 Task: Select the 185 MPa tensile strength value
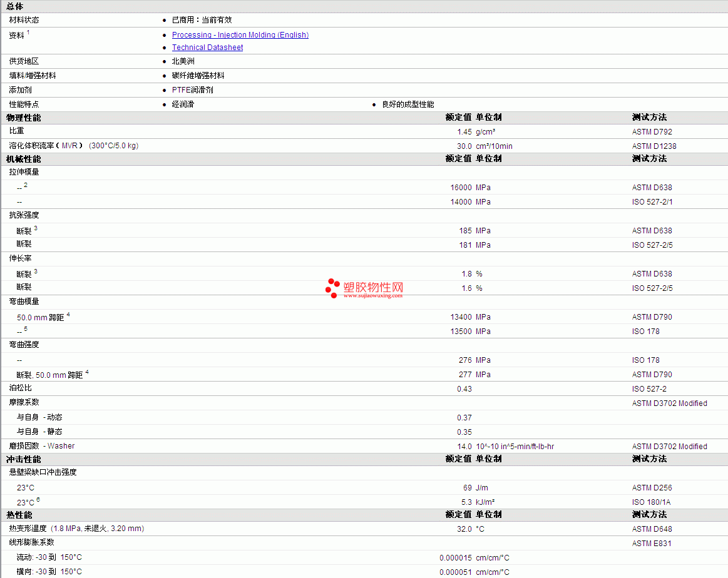(x=475, y=231)
